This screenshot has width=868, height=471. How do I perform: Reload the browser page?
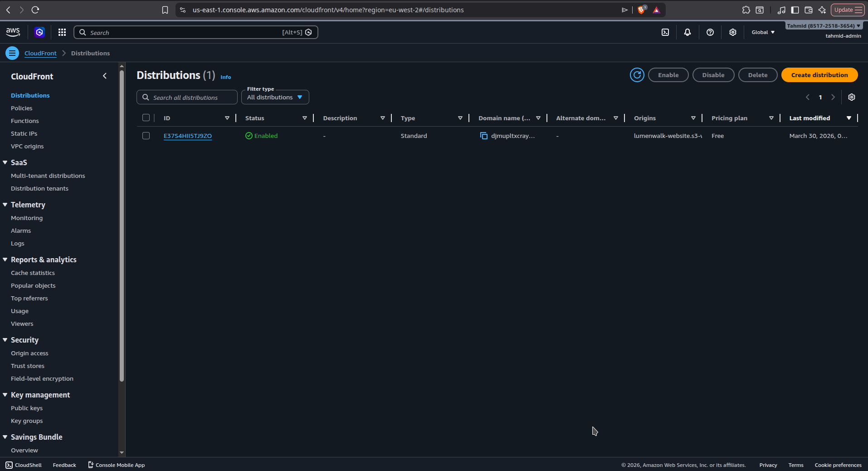(x=35, y=10)
